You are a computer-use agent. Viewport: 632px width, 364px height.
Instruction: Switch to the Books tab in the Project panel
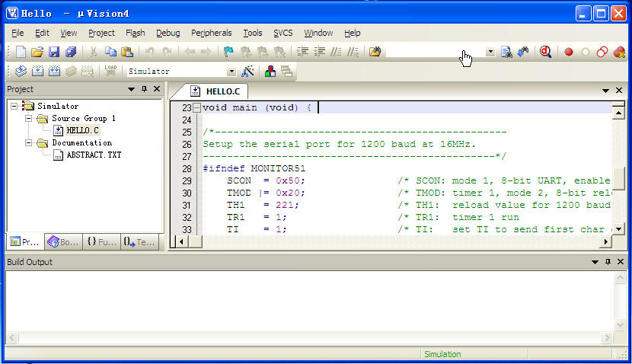pos(62,242)
